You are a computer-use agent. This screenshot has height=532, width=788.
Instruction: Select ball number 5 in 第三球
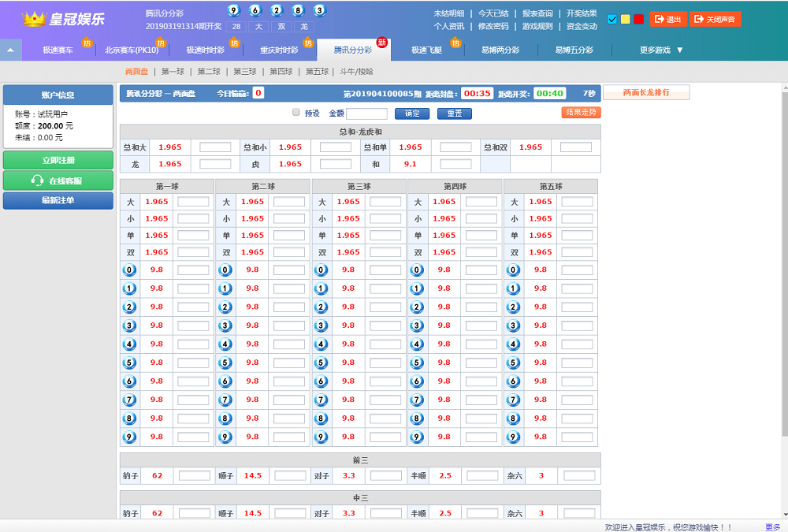[x=321, y=363]
